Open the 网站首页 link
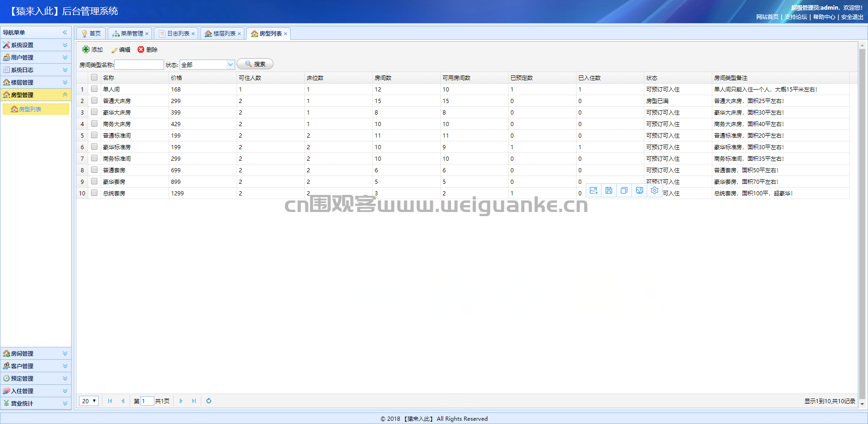Image resolution: width=868 pixels, height=424 pixels. 767,17
